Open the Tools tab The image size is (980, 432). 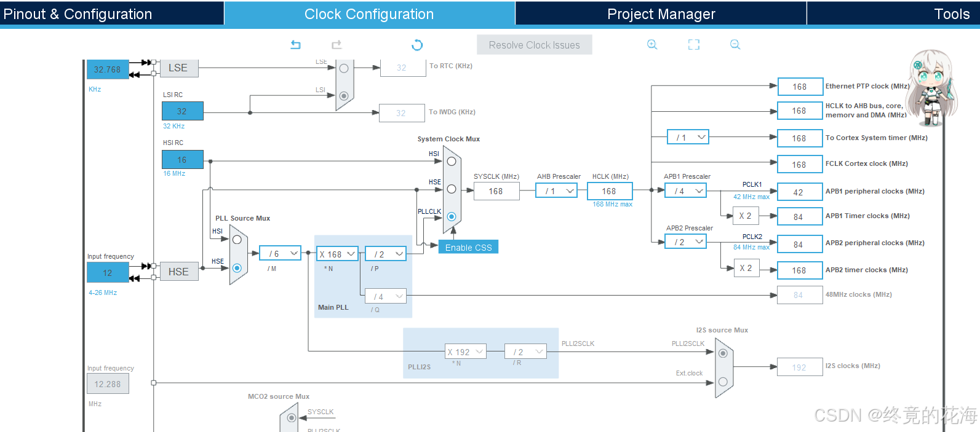tap(893, 14)
